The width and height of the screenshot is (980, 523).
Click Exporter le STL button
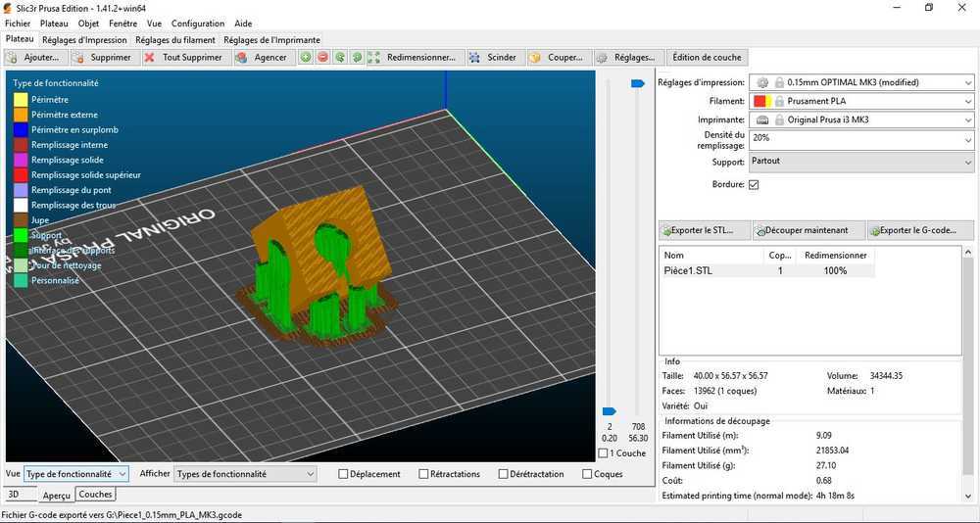click(705, 230)
